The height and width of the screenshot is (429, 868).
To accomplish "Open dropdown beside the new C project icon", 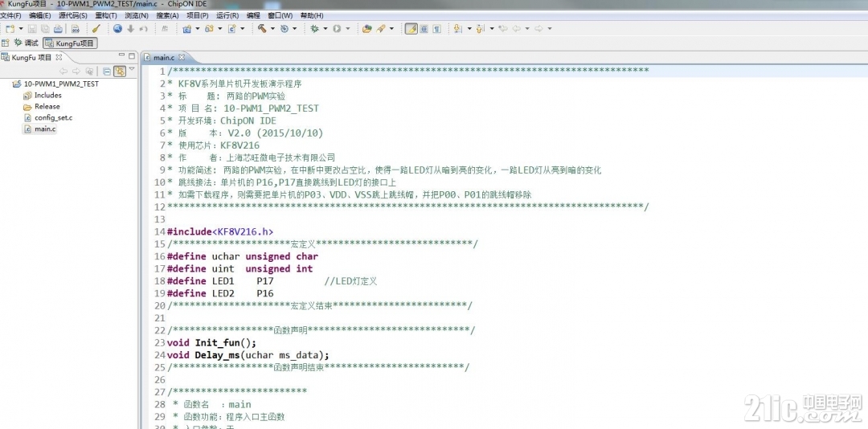I will click(x=198, y=29).
